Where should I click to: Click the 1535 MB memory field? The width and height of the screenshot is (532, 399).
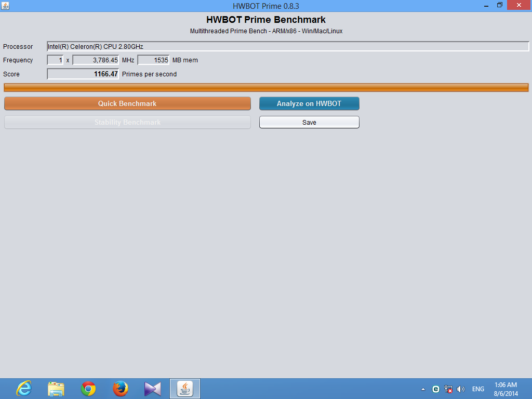(153, 60)
